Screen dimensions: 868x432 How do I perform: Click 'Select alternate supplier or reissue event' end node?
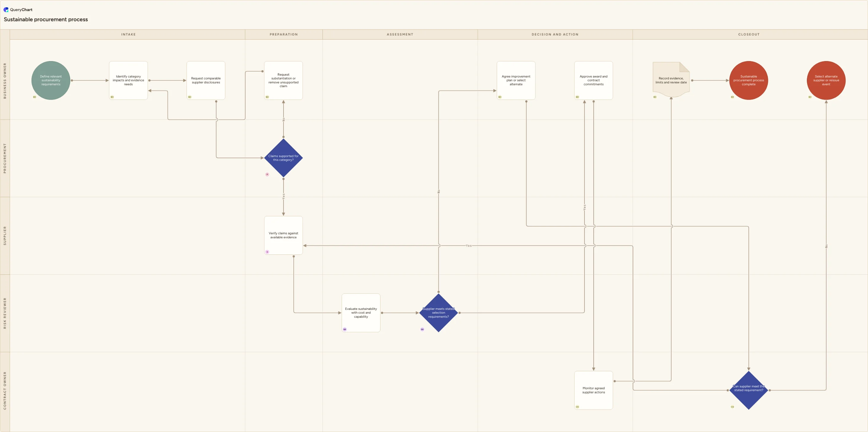click(x=826, y=80)
